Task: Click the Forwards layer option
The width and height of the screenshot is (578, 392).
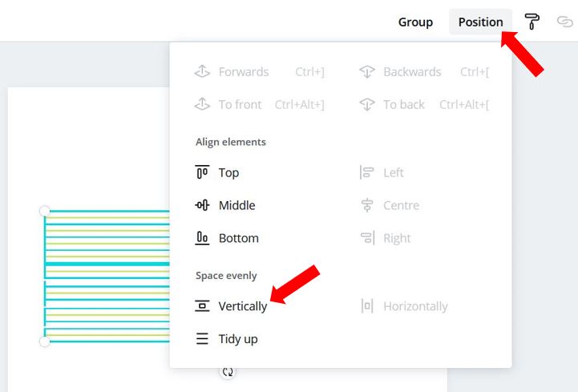Action: (x=243, y=72)
